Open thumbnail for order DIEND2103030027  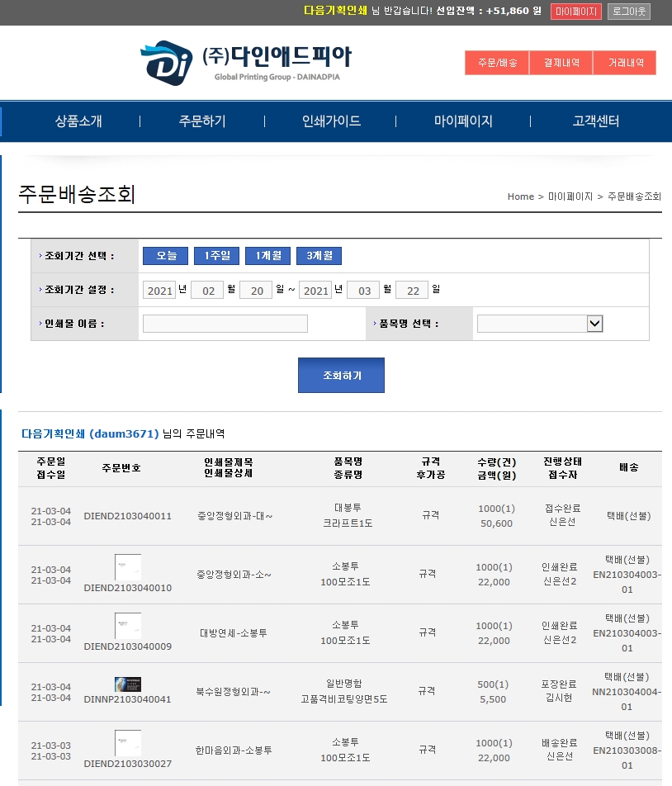click(128, 743)
